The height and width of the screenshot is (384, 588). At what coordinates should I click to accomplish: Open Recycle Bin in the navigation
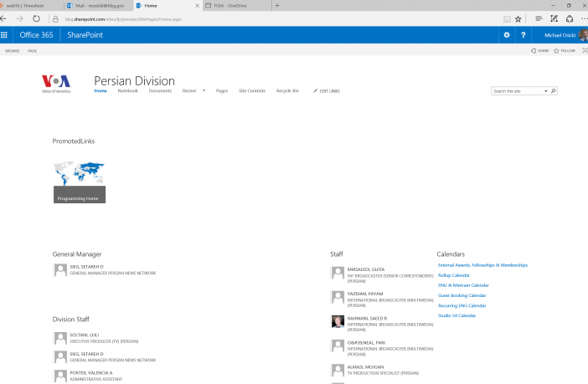(x=287, y=90)
